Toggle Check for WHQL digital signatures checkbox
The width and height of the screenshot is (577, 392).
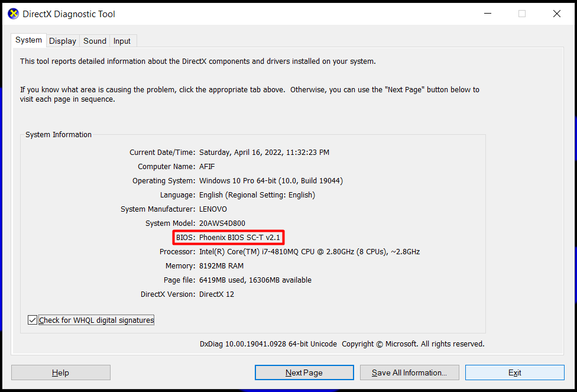(x=32, y=320)
